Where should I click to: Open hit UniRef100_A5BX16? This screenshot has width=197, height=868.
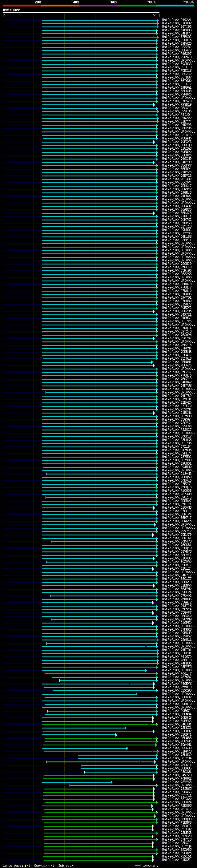176,71
